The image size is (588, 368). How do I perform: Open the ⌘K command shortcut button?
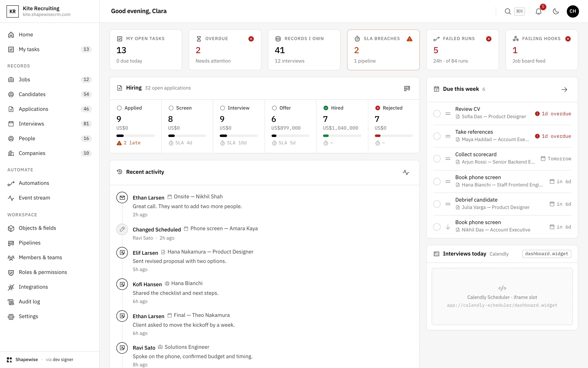tap(519, 11)
